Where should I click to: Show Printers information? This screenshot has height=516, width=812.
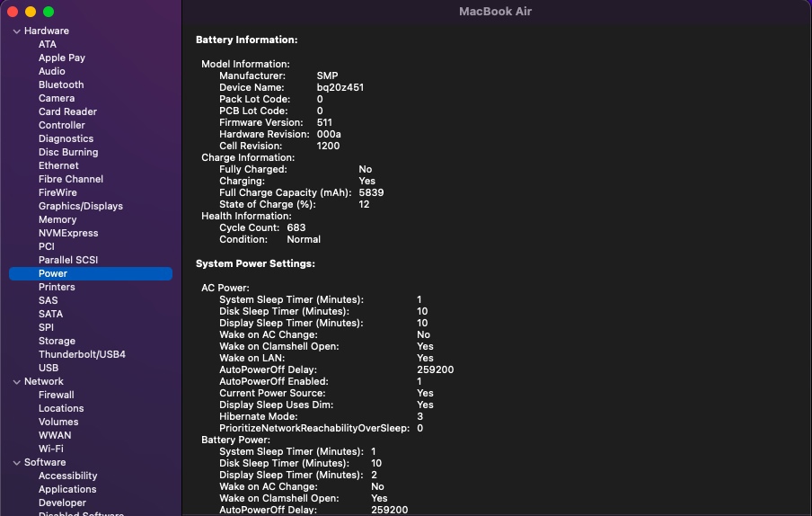tap(57, 287)
